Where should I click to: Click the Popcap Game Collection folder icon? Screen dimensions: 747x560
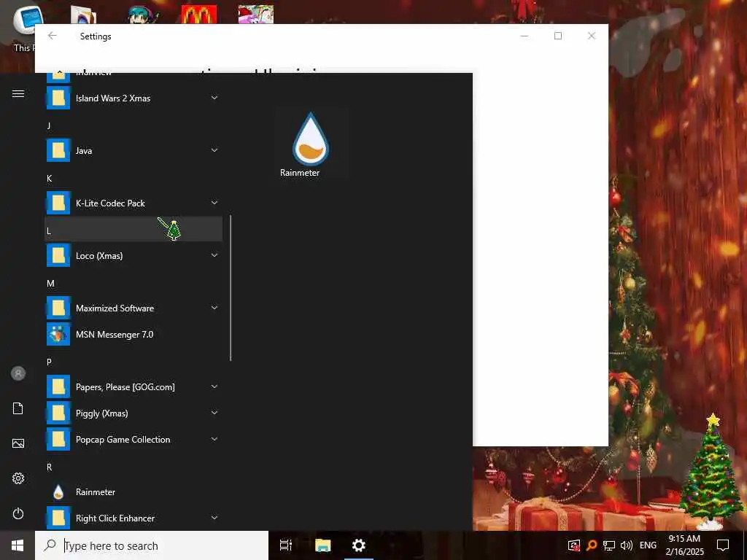coord(58,439)
